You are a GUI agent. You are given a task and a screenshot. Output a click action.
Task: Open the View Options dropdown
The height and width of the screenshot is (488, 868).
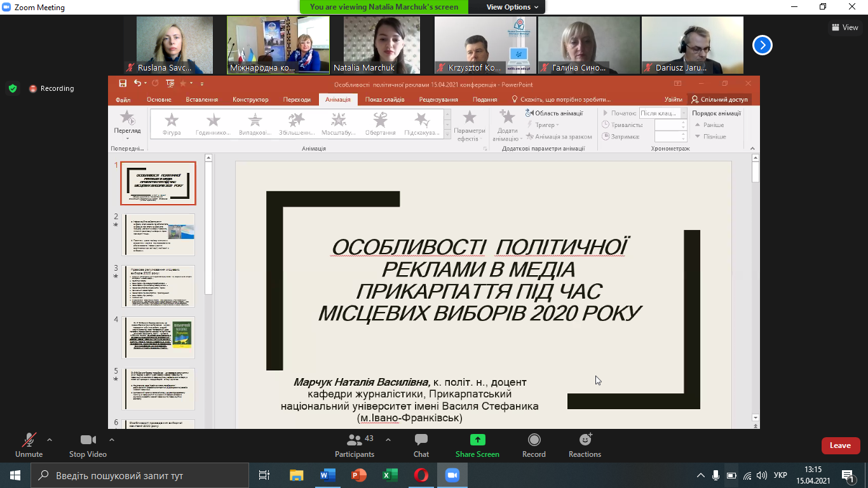(512, 7)
